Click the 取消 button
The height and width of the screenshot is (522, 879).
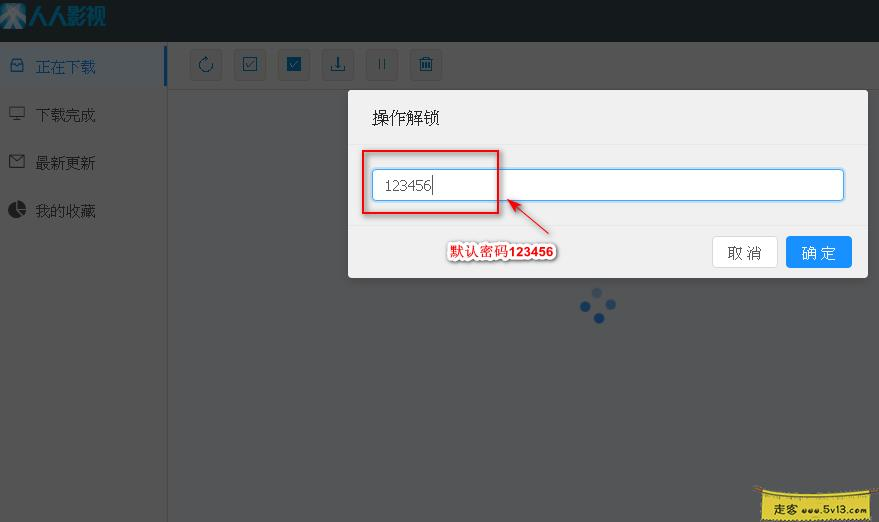point(744,252)
